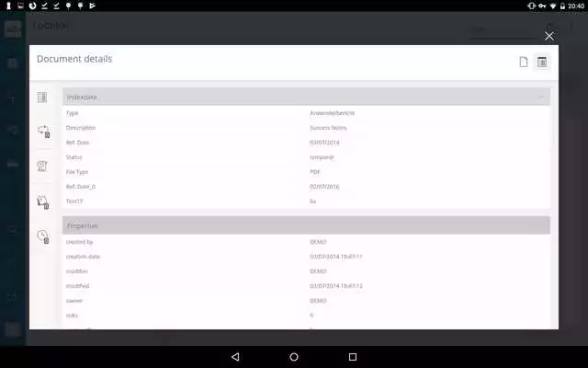
Task: Tap the Android recent apps button
Action: pos(353,357)
